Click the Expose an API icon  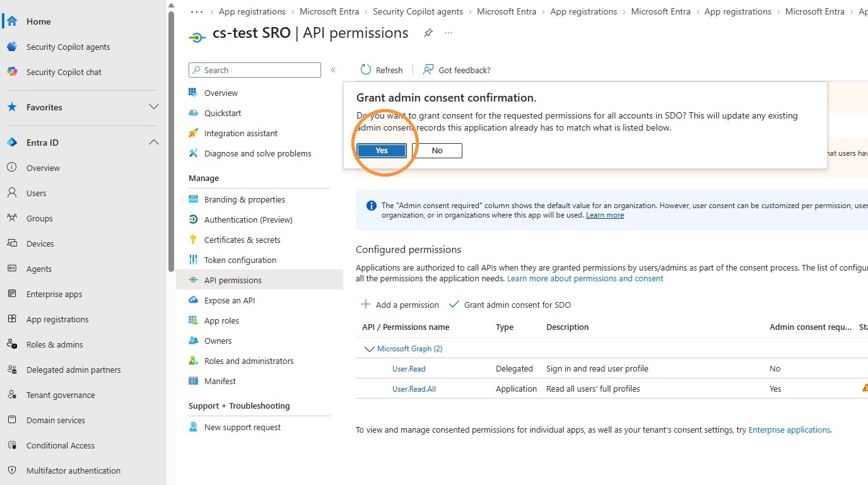[x=194, y=300]
